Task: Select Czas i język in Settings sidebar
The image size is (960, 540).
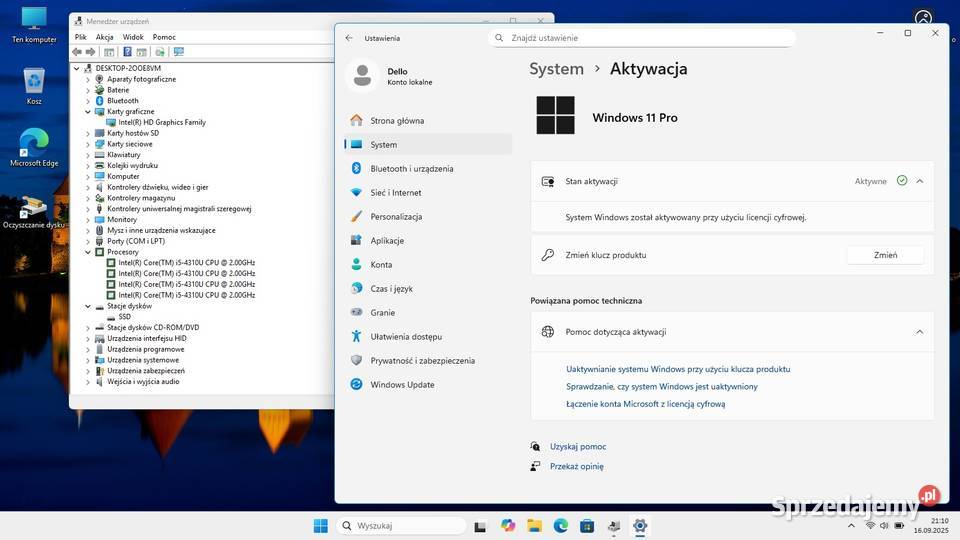Action: [x=427, y=288]
